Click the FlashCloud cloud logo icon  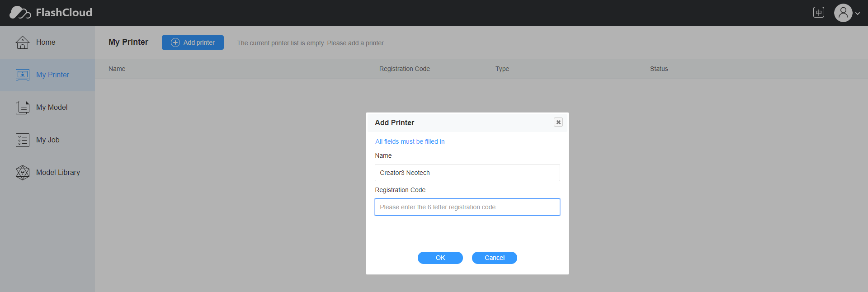(20, 13)
